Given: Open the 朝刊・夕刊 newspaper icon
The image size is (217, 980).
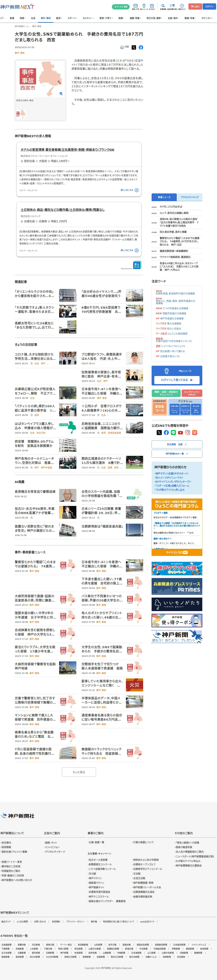Looking at the screenshot, I should point(136,7).
